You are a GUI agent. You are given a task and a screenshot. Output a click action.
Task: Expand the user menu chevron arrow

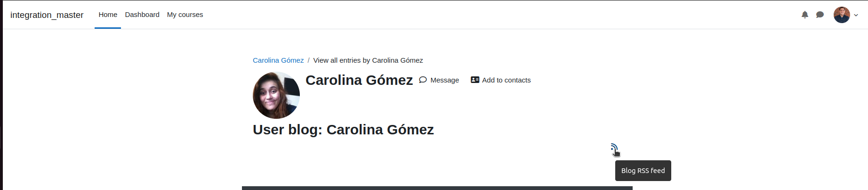[856, 15]
